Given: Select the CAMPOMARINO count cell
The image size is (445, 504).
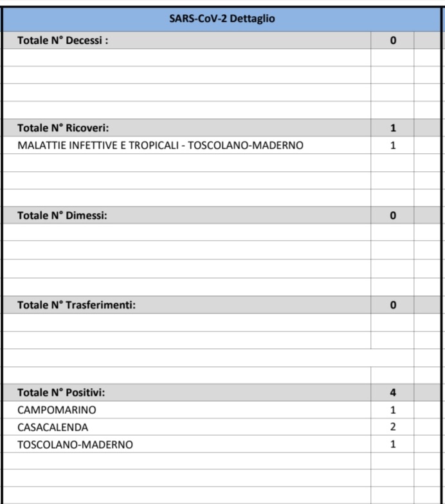Looking at the screenshot, I should point(393,410).
